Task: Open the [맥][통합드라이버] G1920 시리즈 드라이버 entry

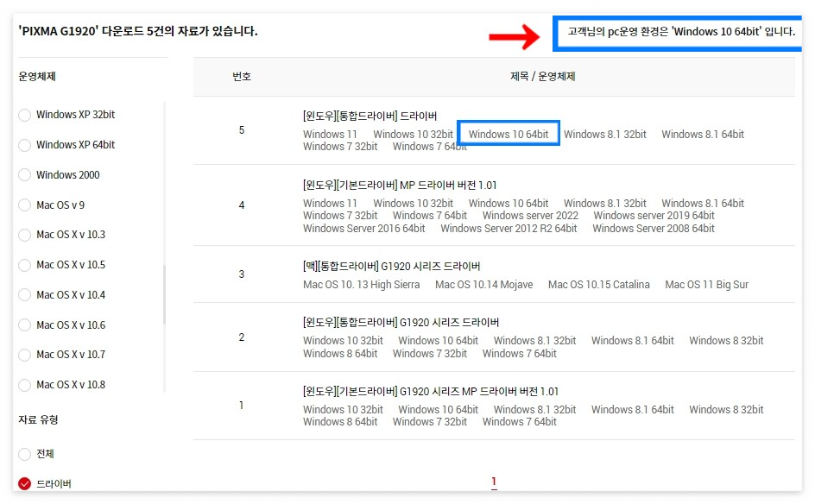Action: [391, 266]
